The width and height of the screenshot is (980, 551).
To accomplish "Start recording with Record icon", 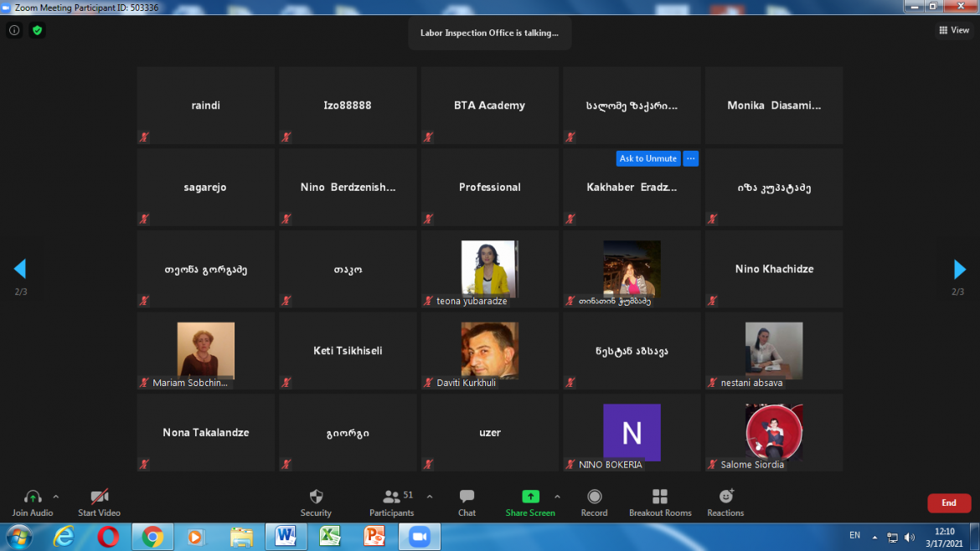I will [x=594, y=497].
